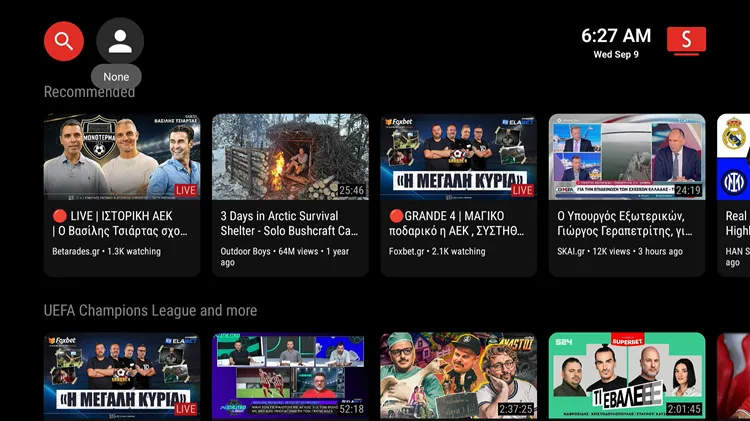Click LIVE badge on Betarades thumbnail
Viewport: 750px width, 421px height.
tap(186, 190)
